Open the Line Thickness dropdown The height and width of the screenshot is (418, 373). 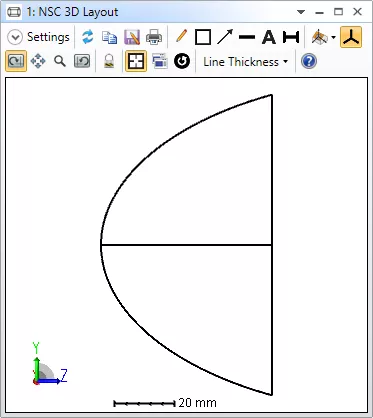tap(246, 62)
